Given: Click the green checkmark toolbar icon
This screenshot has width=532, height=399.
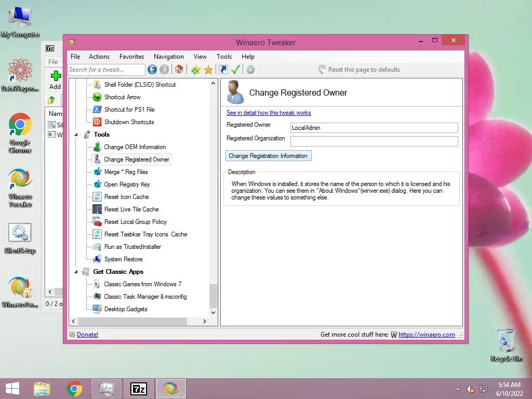Looking at the screenshot, I should pyautogui.click(x=235, y=70).
